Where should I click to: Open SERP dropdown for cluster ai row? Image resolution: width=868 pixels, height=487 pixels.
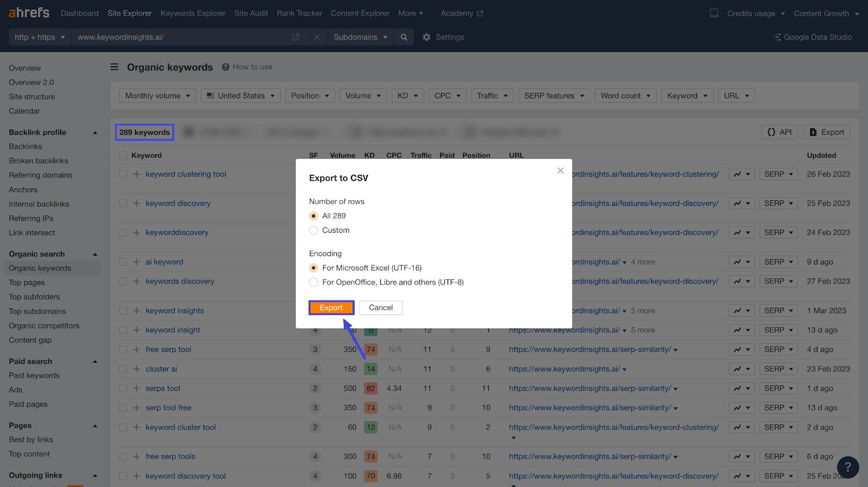pyautogui.click(x=778, y=369)
